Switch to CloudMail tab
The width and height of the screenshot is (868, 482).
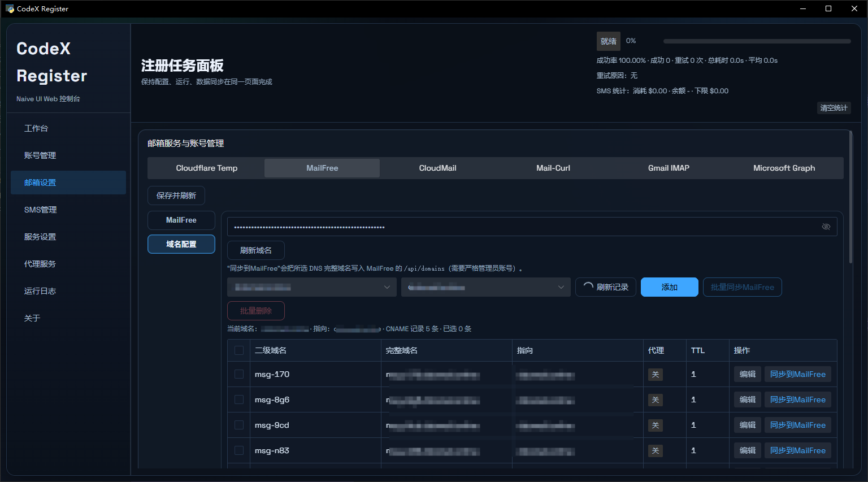click(437, 168)
